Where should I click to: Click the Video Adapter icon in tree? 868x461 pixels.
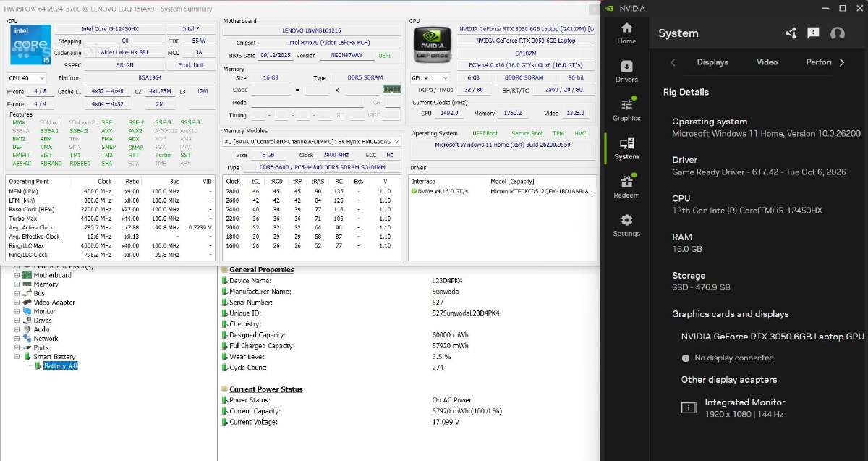pyautogui.click(x=27, y=303)
